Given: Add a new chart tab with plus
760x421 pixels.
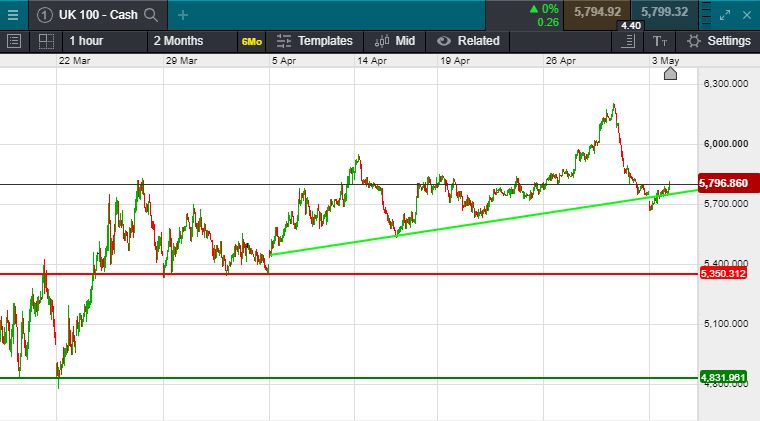Looking at the screenshot, I should [183, 15].
